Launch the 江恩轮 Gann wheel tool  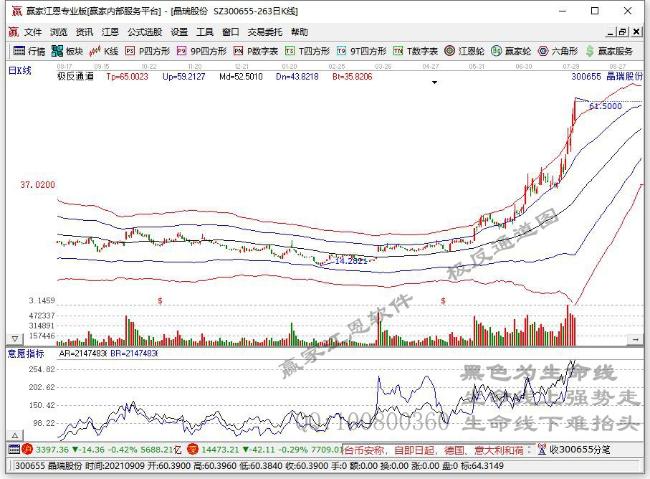coord(464,50)
